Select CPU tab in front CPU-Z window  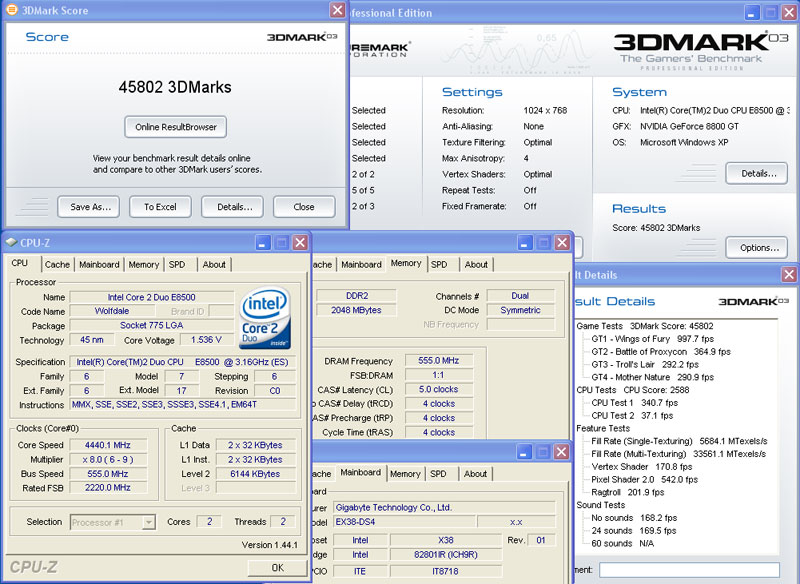tap(20, 263)
